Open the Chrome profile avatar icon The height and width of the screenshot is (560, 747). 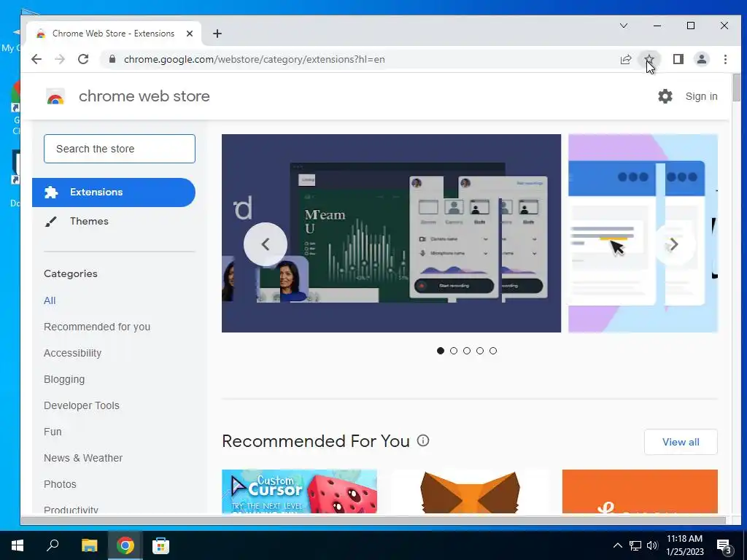click(701, 59)
